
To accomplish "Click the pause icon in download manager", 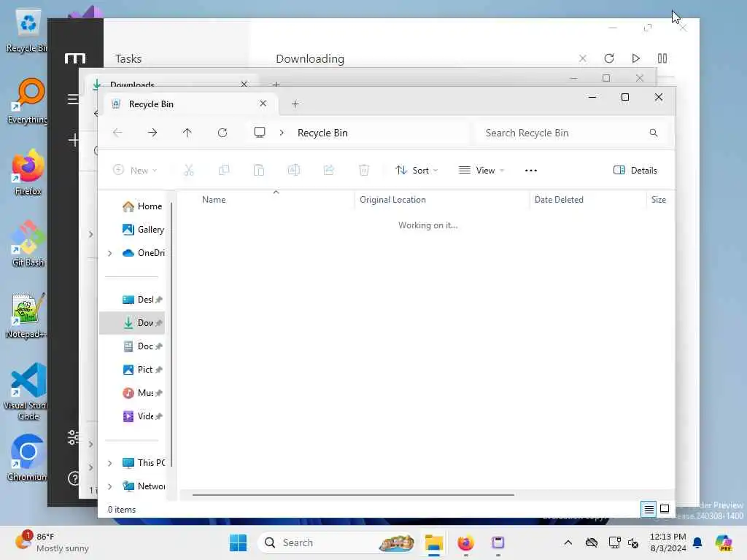I will pos(662,58).
